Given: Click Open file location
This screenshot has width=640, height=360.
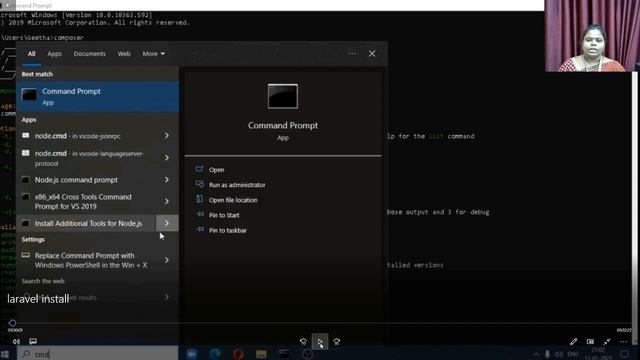Looking at the screenshot, I should [233, 200].
